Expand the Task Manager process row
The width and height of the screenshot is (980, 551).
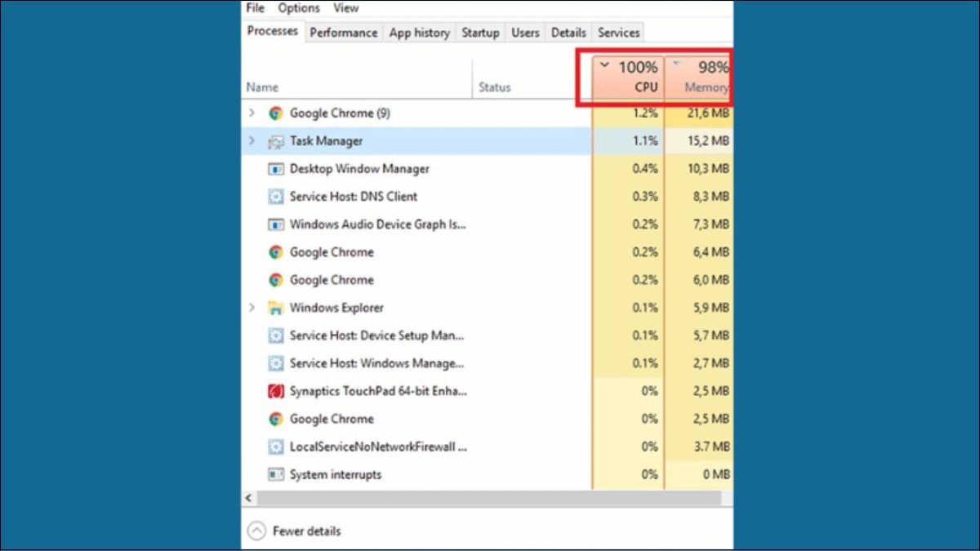[x=252, y=141]
